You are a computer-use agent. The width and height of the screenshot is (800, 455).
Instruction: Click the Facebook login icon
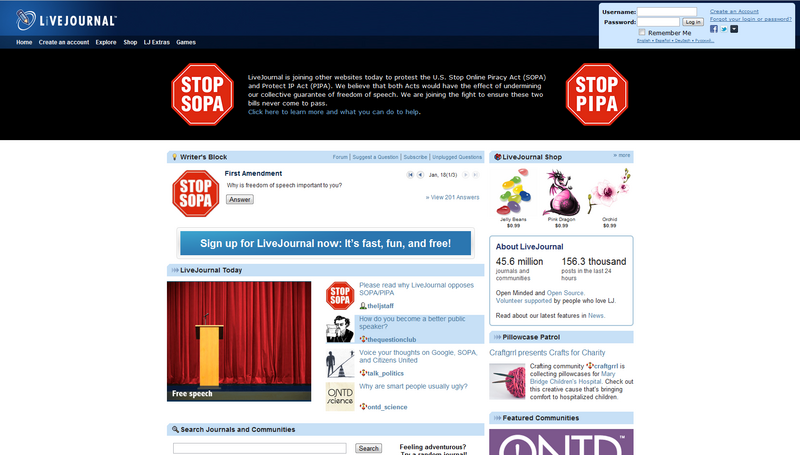point(714,29)
